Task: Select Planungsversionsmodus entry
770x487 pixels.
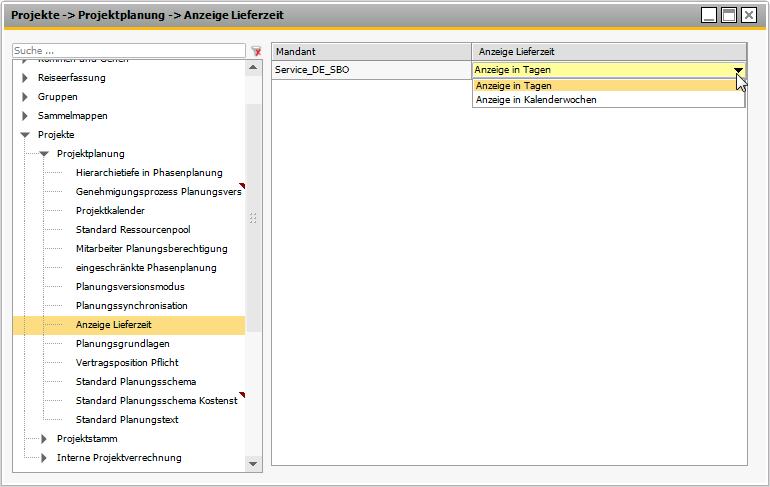Action: tap(130, 287)
